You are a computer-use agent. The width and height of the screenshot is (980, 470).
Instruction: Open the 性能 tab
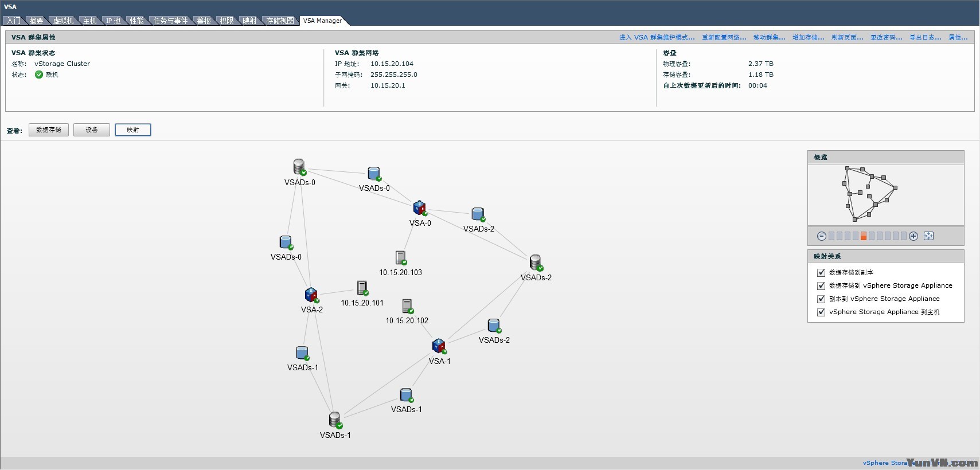(137, 21)
